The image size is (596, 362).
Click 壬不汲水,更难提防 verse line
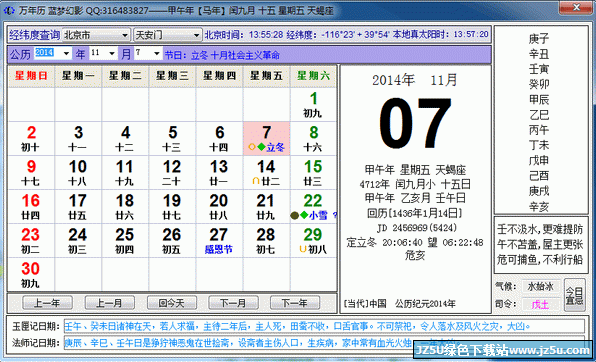click(540, 229)
